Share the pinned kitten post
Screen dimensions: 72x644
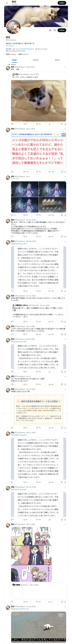[x=65, y=124]
